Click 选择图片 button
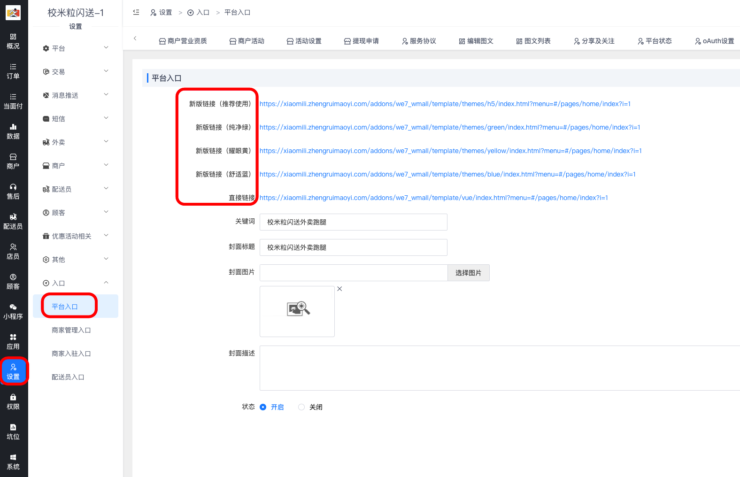 pos(468,272)
